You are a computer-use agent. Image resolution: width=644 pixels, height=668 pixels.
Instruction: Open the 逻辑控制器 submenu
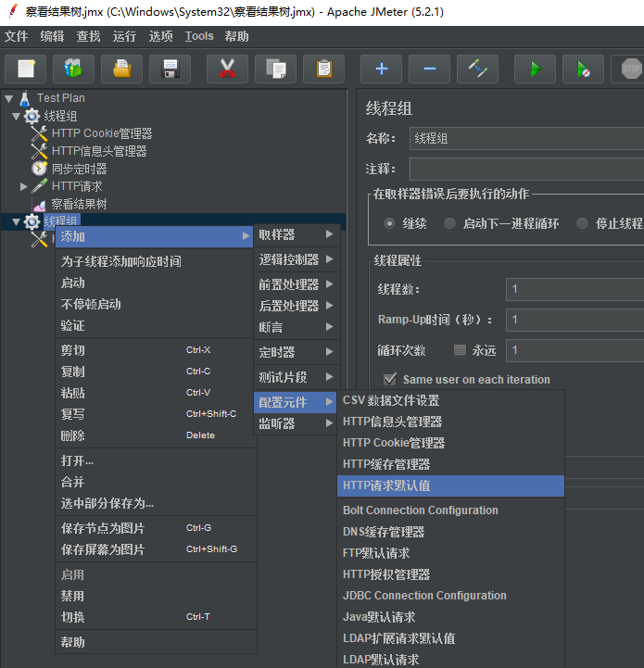coord(297,259)
